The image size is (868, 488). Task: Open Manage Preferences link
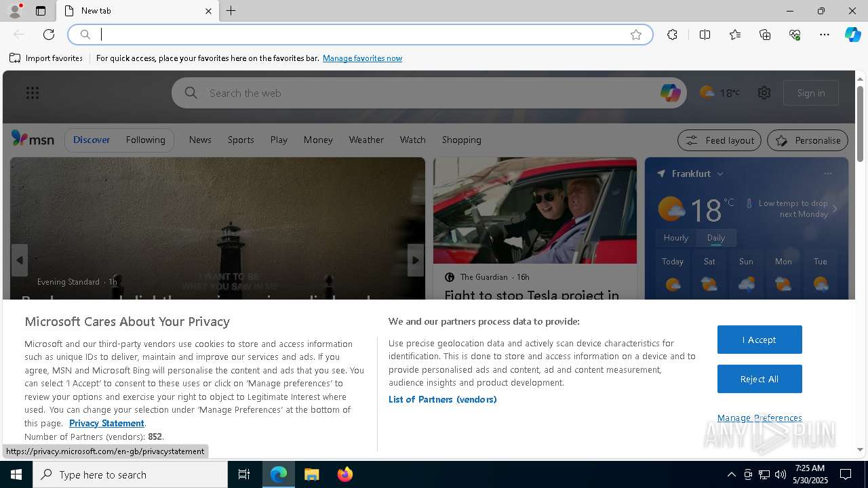tap(759, 418)
